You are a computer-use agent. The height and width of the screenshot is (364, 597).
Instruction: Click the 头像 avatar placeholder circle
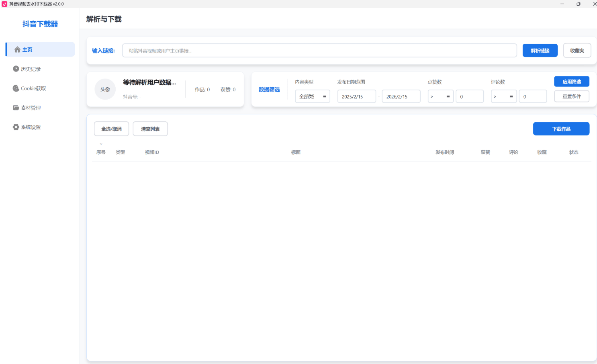tap(105, 89)
